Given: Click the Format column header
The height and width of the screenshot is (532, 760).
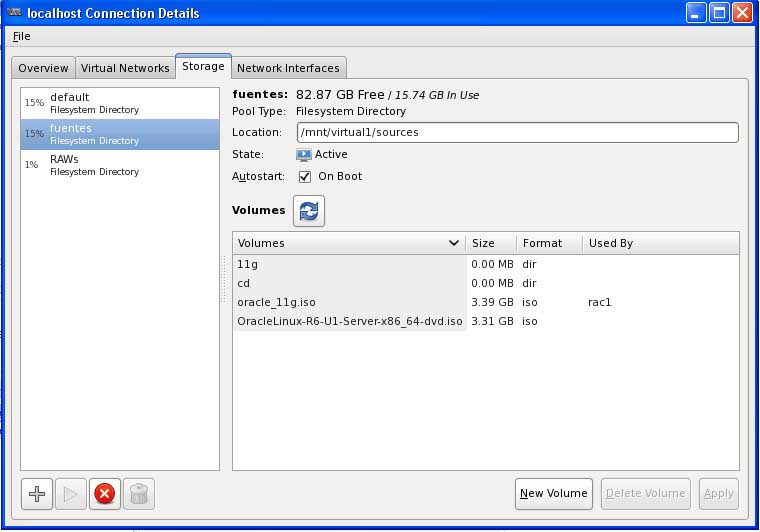Looking at the screenshot, I should [549, 243].
